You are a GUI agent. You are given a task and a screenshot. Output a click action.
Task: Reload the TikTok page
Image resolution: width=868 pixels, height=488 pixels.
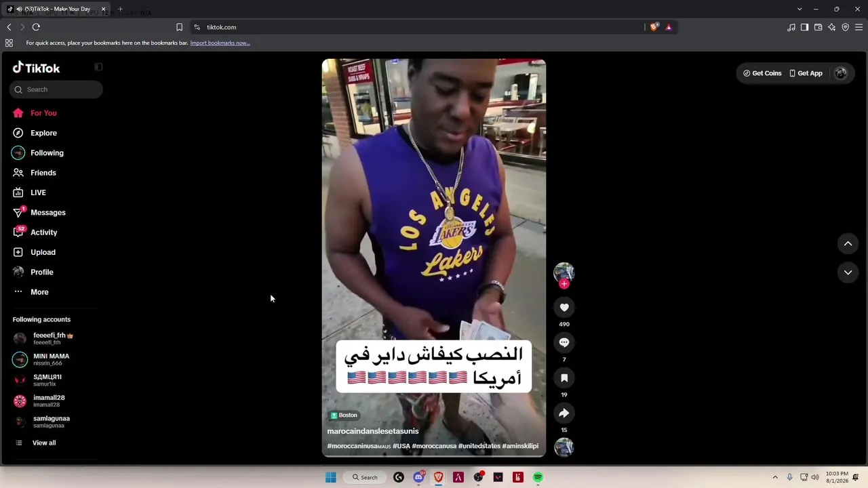(x=36, y=27)
